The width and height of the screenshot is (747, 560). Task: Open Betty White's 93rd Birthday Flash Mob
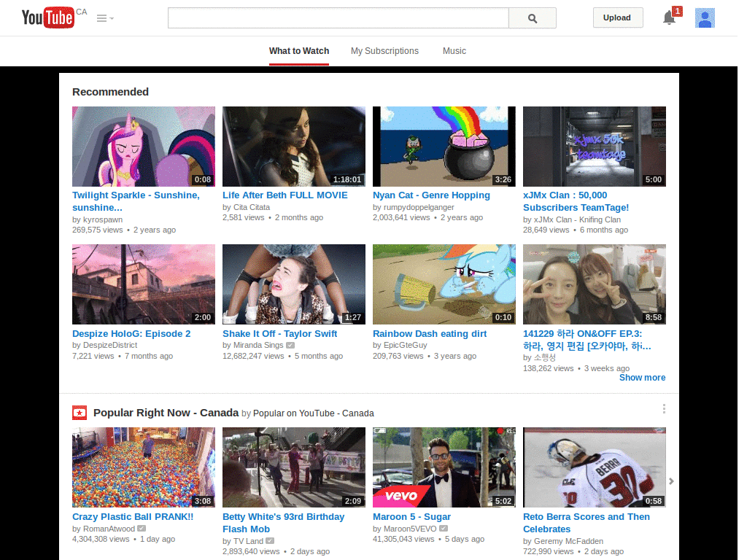click(x=284, y=523)
